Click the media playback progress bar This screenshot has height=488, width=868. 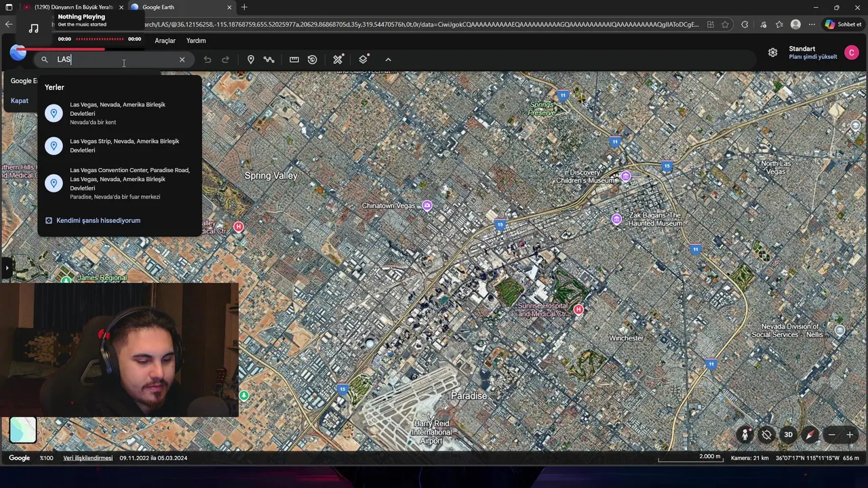coord(100,39)
